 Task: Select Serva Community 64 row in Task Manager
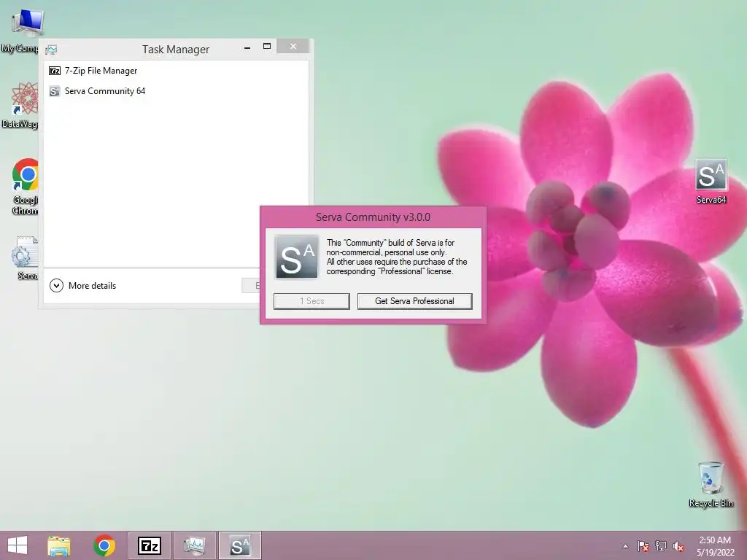click(x=176, y=91)
